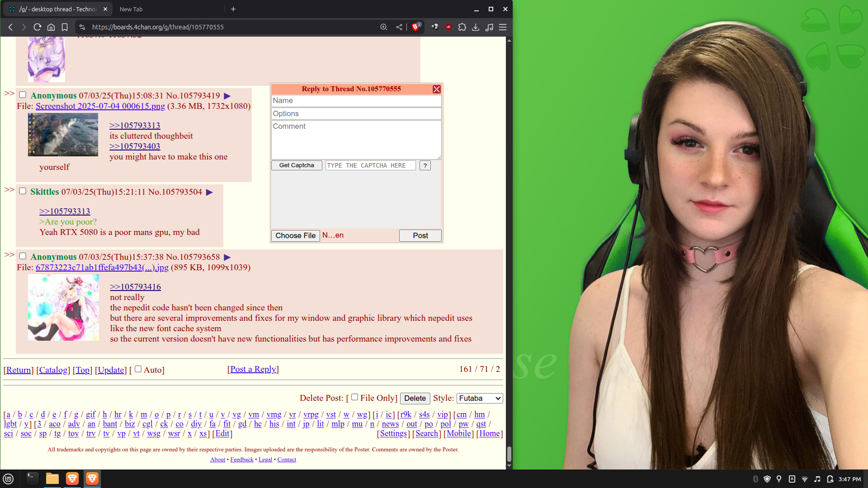Open the Settings link in the footer
Screen dimensions: 868x488
393,433
